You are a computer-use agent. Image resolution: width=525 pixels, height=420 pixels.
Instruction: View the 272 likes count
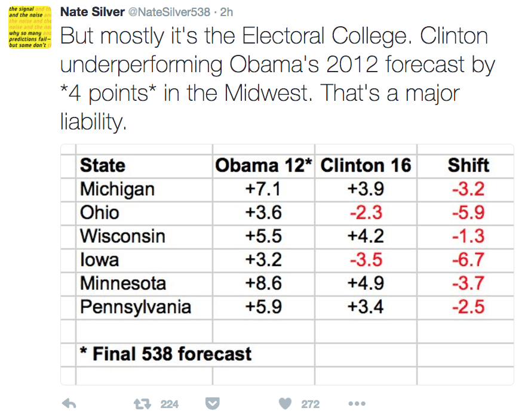pos(310,404)
